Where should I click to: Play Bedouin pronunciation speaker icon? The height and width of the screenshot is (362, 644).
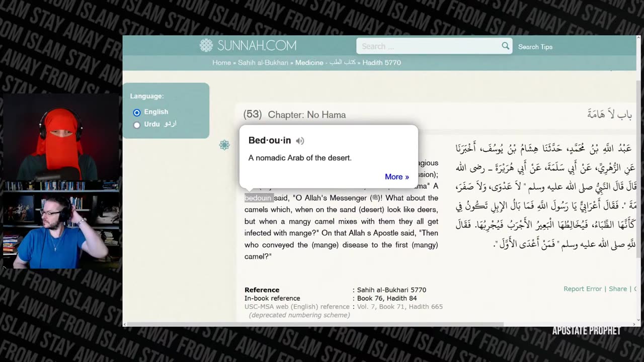300,141
